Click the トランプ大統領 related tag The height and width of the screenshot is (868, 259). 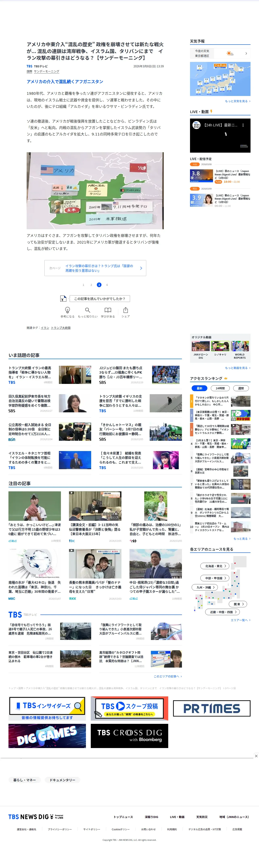pos(61,327)
